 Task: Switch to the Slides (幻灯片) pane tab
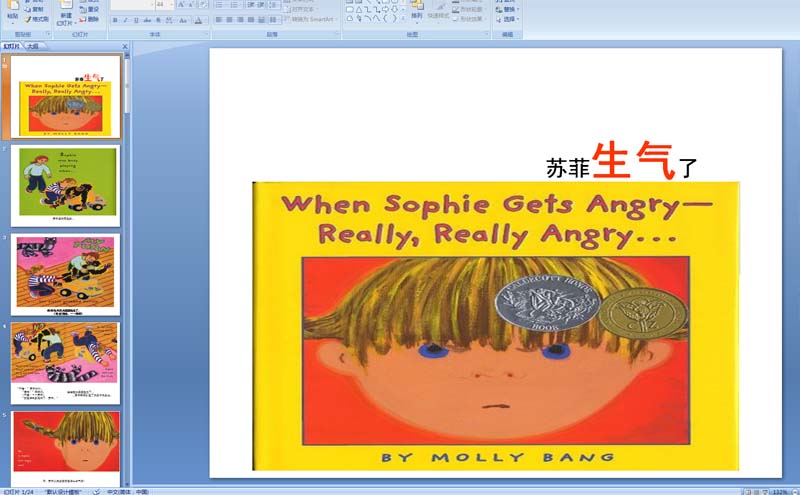click(x=11, y=46)
